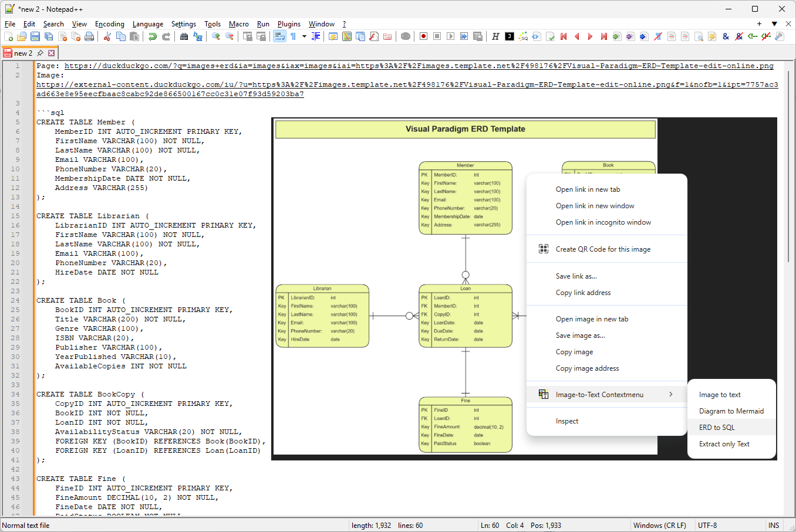Click the Find and Replace icon
Screen dimensions: 796x532
point(198,36)
